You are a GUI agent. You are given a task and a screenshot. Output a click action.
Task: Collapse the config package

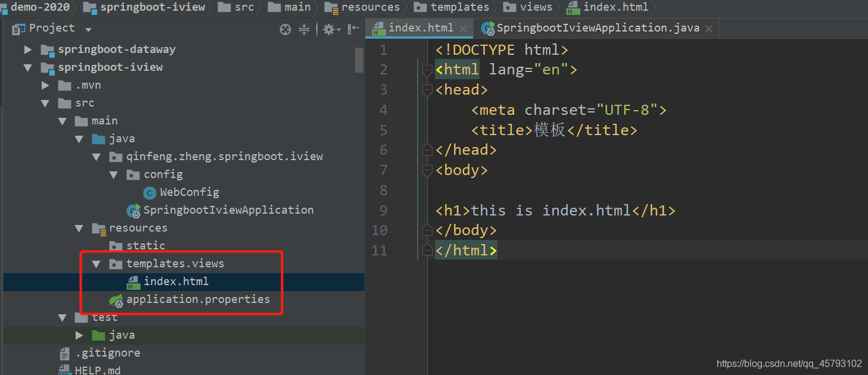114,174
